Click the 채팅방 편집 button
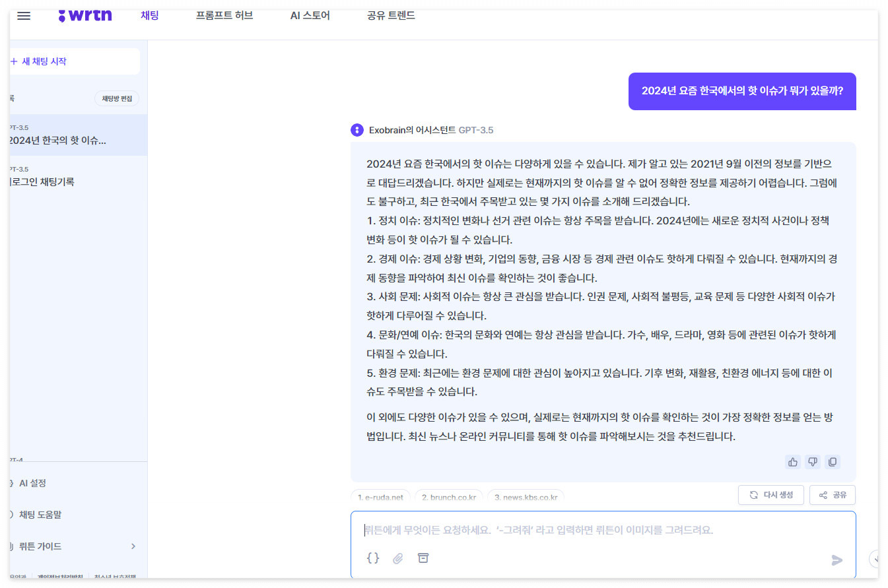Screen dimensions: 888x588 [x=117, y=99]
